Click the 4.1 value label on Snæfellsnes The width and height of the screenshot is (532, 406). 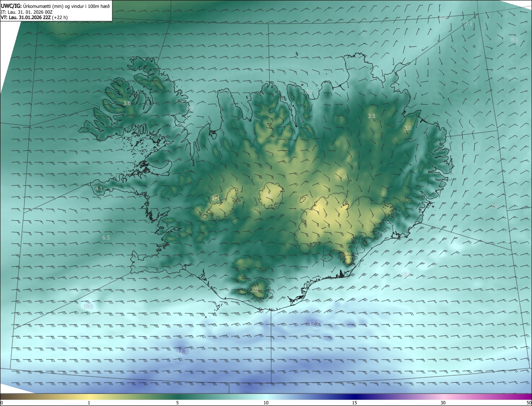click(99, 189)
